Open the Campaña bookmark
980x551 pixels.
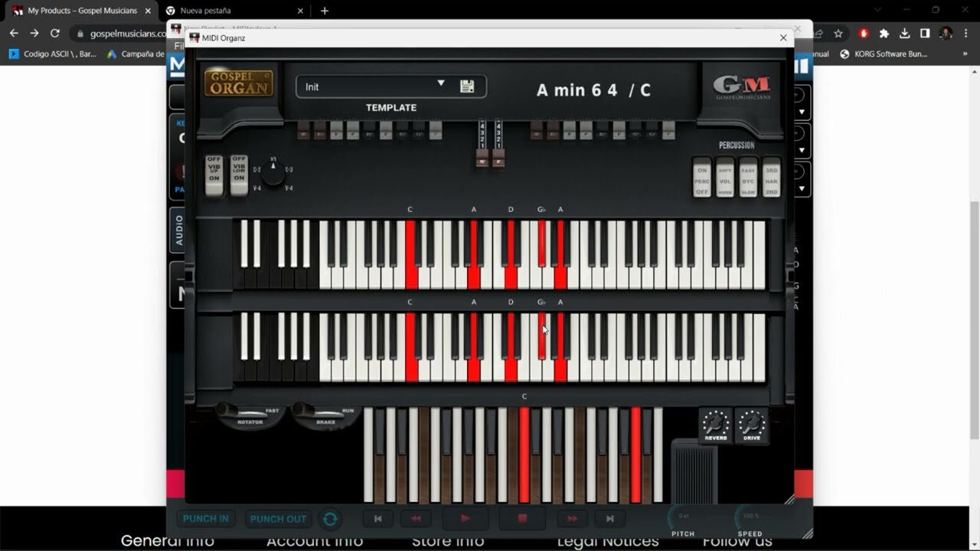click(136, 54)
